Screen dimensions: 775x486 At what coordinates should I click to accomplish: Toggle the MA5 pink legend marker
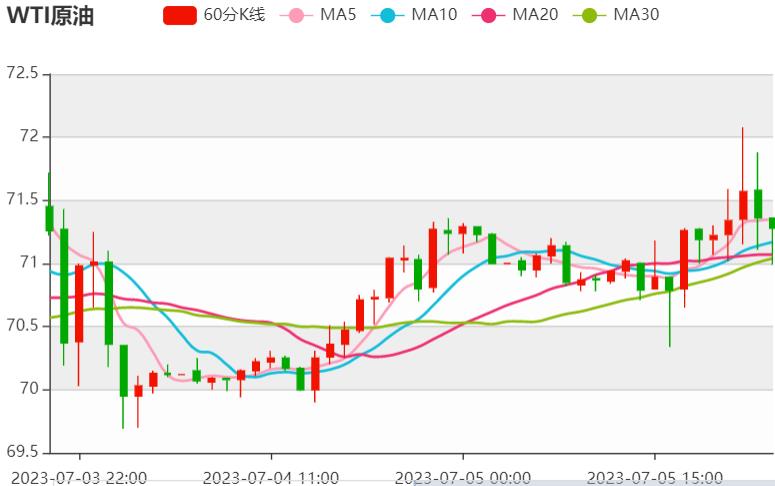(295, 15)
